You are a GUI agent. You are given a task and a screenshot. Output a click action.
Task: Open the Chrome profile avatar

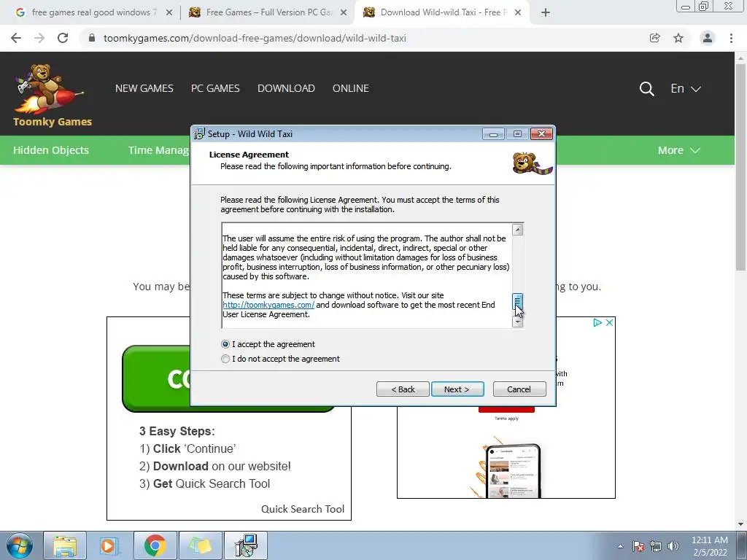[x=708, y=38]
